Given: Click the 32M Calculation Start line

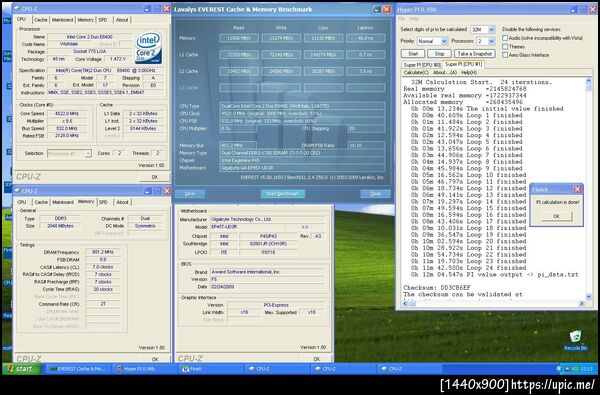Looking at the screenshot, I should click(482, 82).
